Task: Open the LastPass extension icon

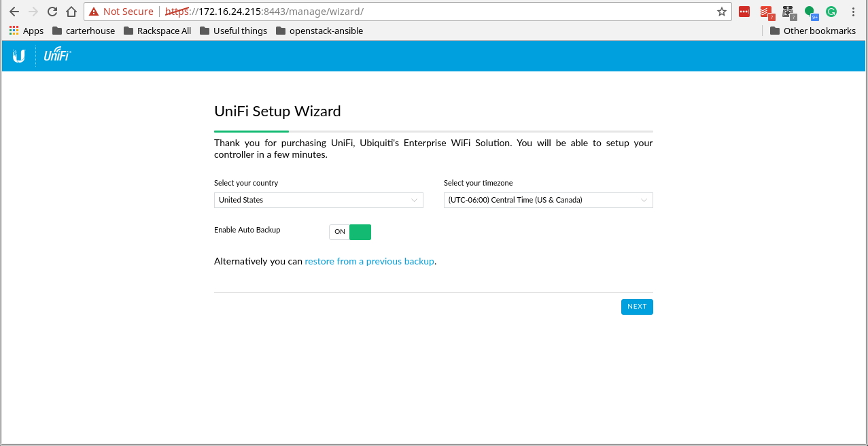Action: click(744, 11)
